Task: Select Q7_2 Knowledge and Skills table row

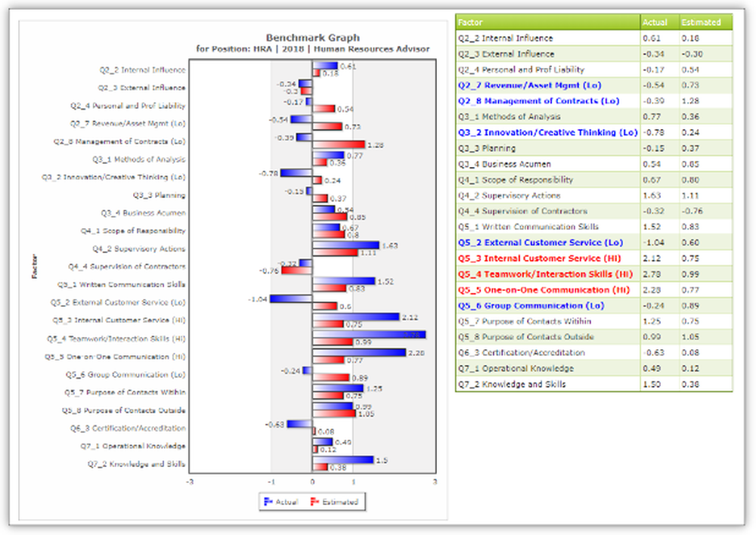Action: click(x=594, y=384)
